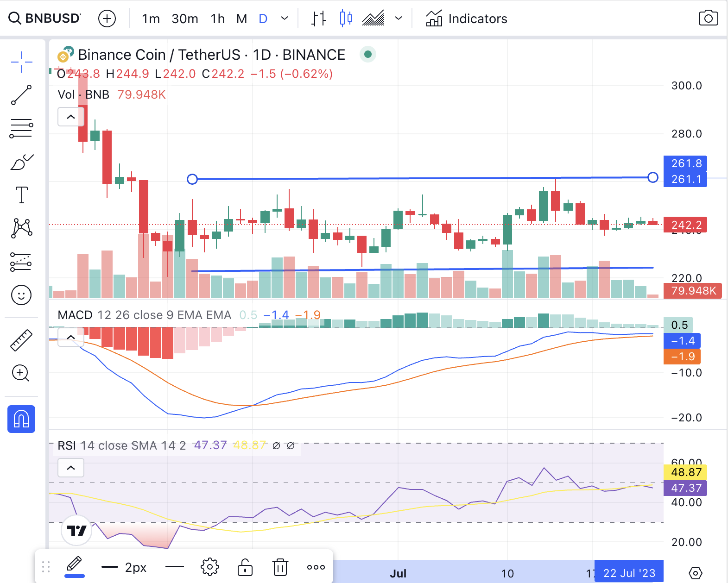The height and width of the screenshot is (583, 728).
Task: Open the prediction and measurement tool
Action: coord(21,262)
